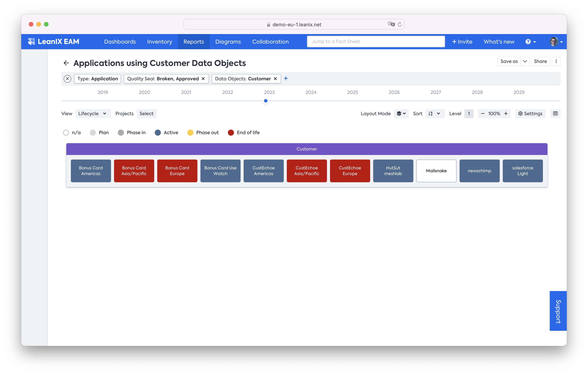Screen dimensions: 588x374
Task: Open the Save as arrow dropdown
Action: [x=525, y=61]
